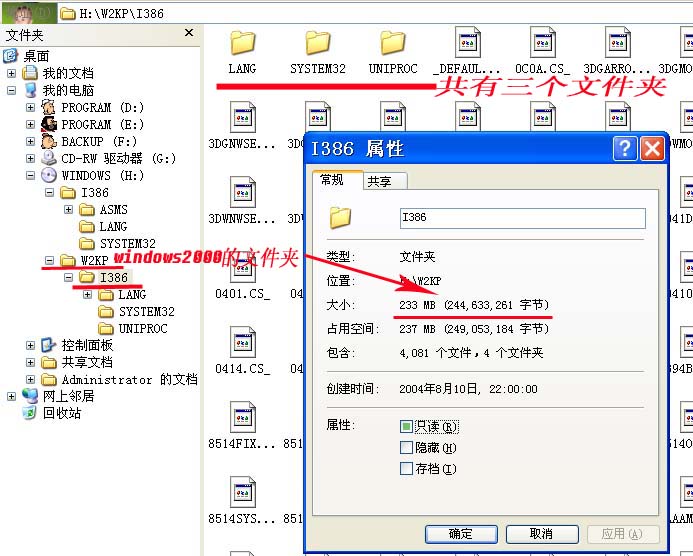Collapse the I386 node under W2KP
This screenshot has width=693, height=556.
point(69,278)
